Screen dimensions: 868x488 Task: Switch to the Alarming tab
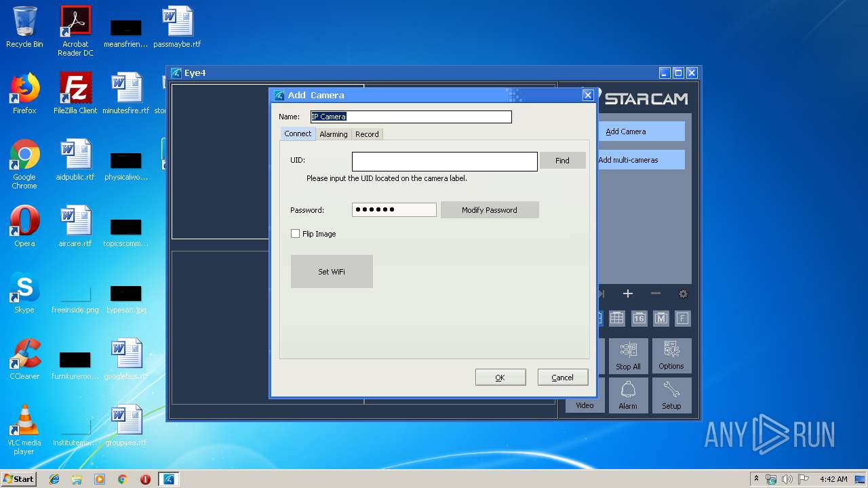tap(334, 134)
